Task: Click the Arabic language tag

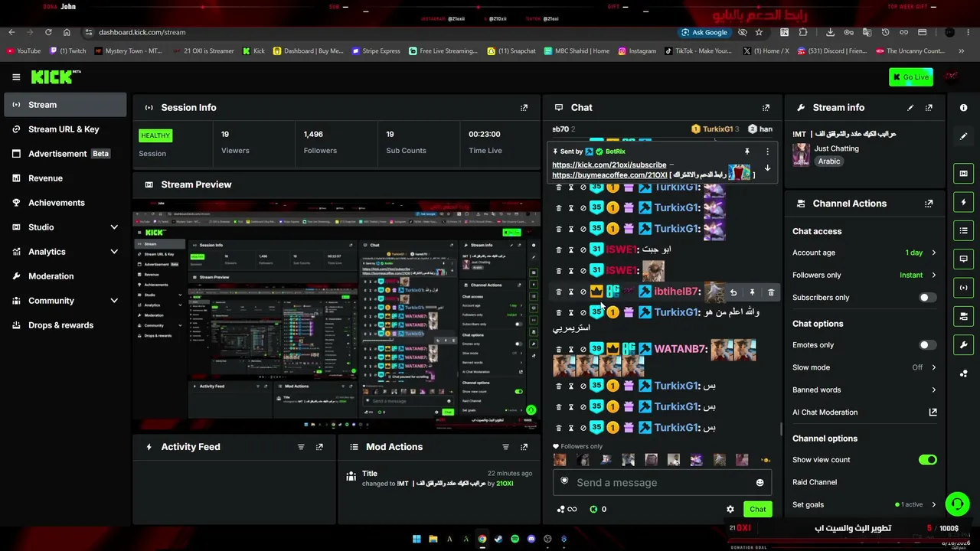Action: pos(829,161)
